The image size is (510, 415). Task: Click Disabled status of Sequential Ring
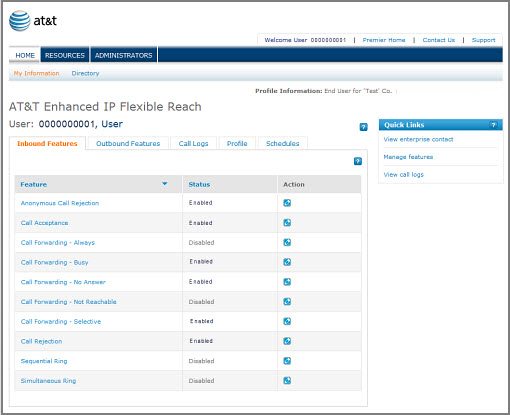(201, 361)
